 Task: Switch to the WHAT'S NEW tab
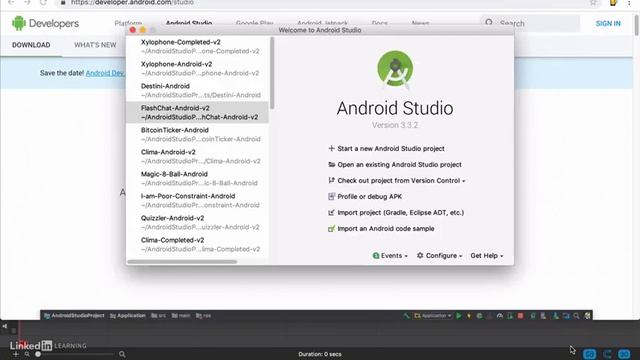(95, 45)
